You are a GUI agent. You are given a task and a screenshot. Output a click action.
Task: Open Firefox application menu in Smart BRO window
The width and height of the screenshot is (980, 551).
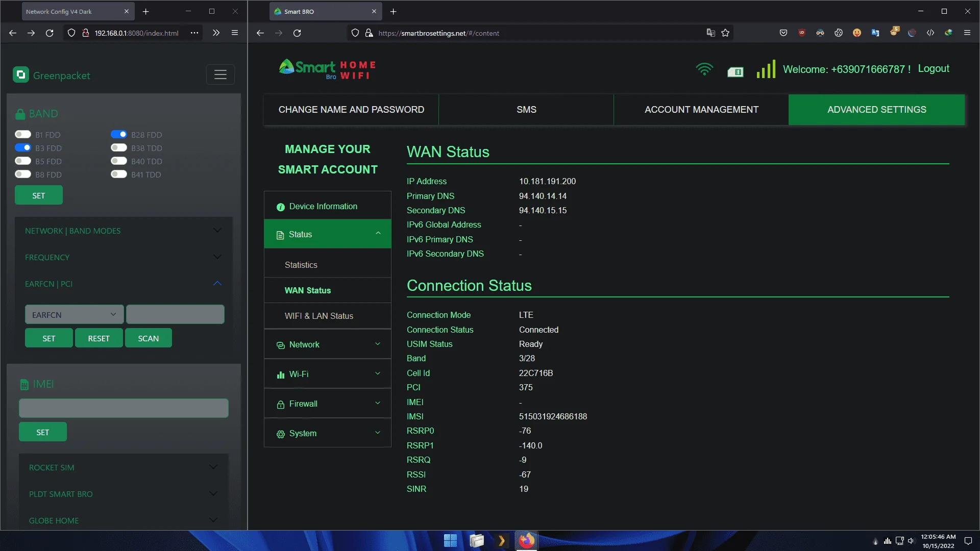[x=967, y=33]
